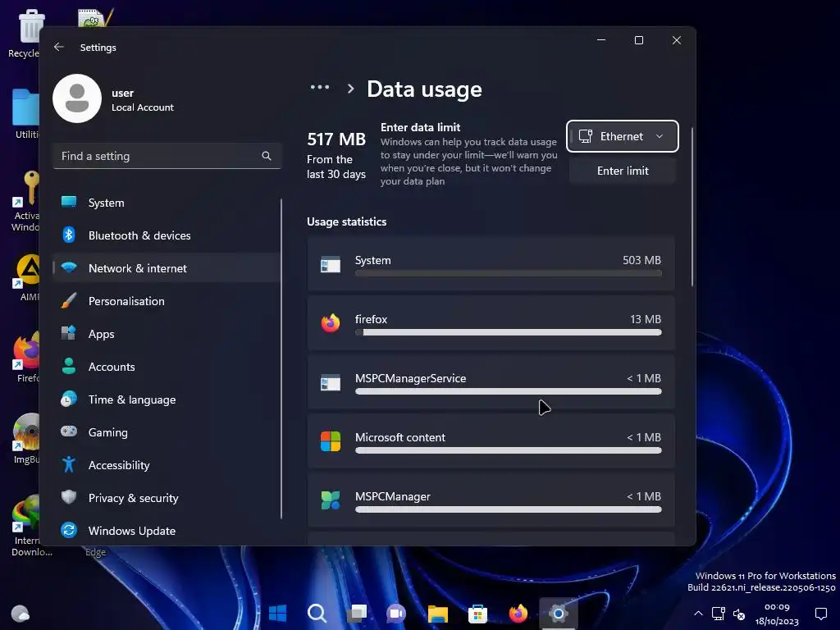The width and height of the screenshot is (840, 630).
Task: Open the Chat app on taskbar
Action: coord(396,614)
